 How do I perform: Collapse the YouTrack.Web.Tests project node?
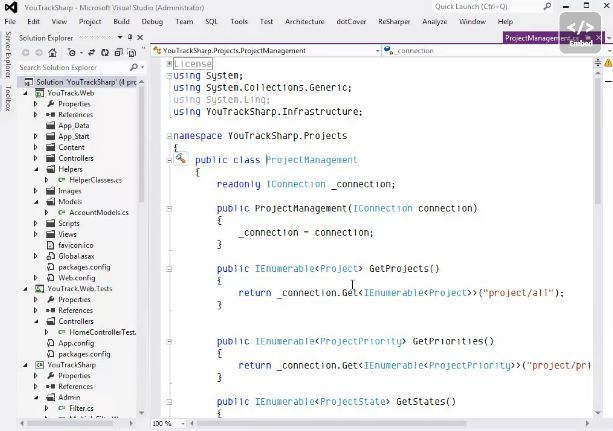pyautogui.click(x=26, y=289)
